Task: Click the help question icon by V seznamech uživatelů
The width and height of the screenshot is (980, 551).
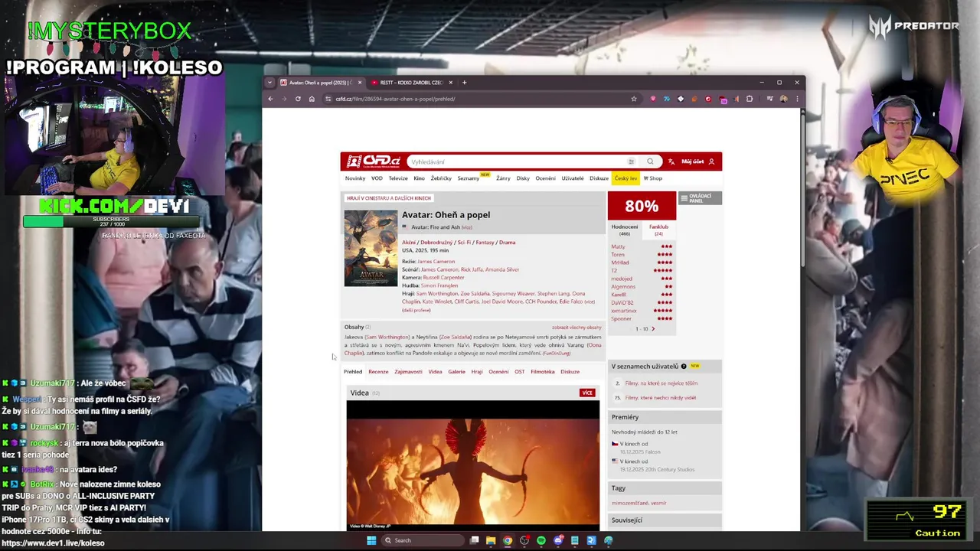Action: (x=684, y=367)
